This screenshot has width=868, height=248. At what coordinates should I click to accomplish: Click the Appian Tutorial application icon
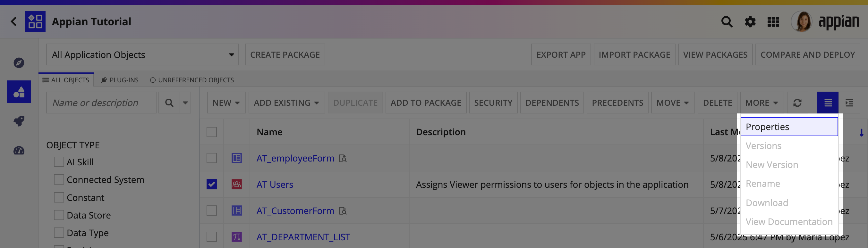(35, 21)
